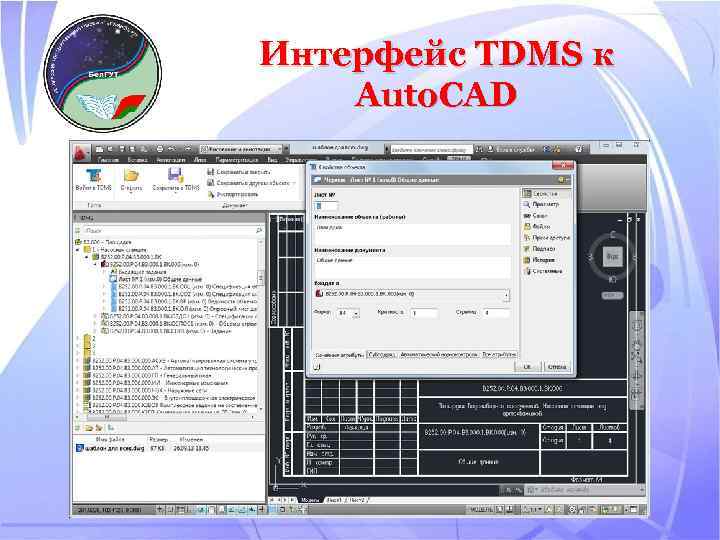Click the Размер column header
Viewport: 720px width, 540px height.
[158, 439]
